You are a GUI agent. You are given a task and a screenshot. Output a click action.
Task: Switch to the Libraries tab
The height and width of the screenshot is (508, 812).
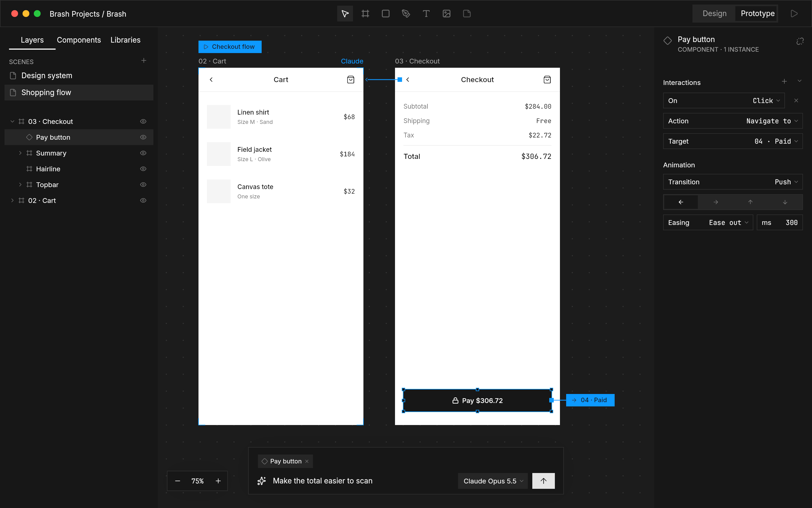(x=125, y=40)
